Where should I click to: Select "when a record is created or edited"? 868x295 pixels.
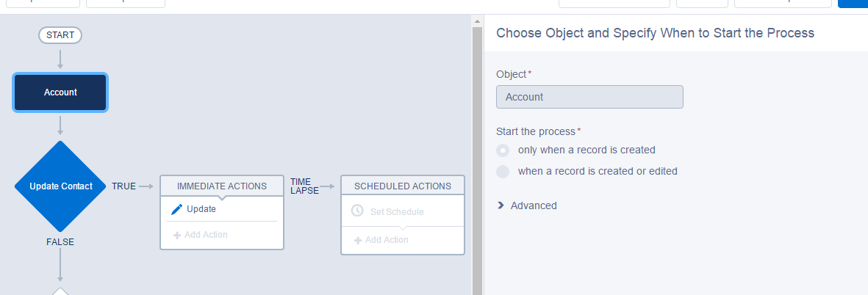point(503,172)
